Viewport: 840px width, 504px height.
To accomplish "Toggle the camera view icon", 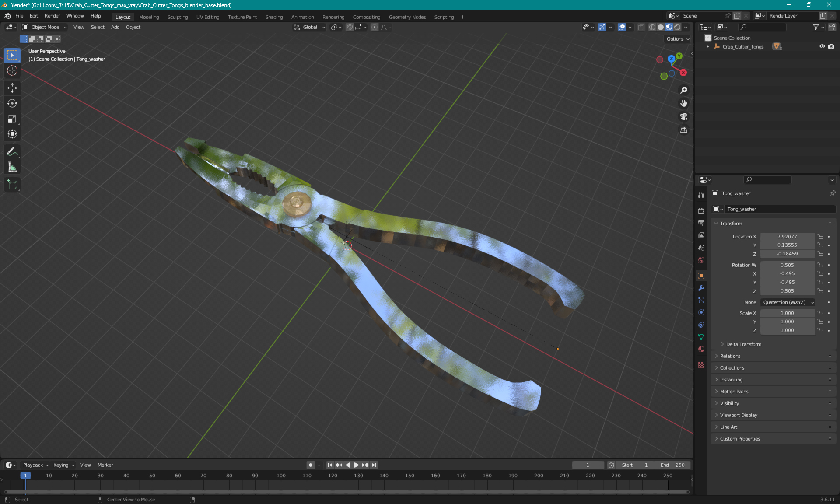I will pos(683,116).
